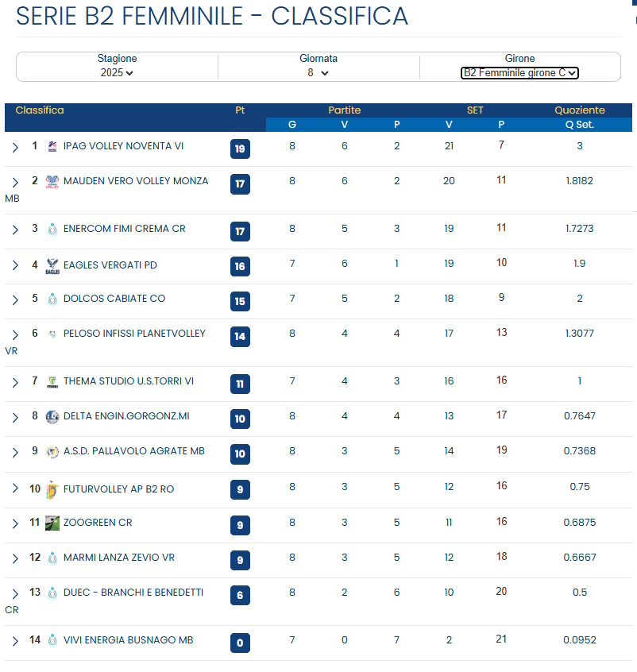The height and width of the screenshot is (672, 637).
Task: Expand the Vivi Energia Busnago MB row
Action: 15,641
